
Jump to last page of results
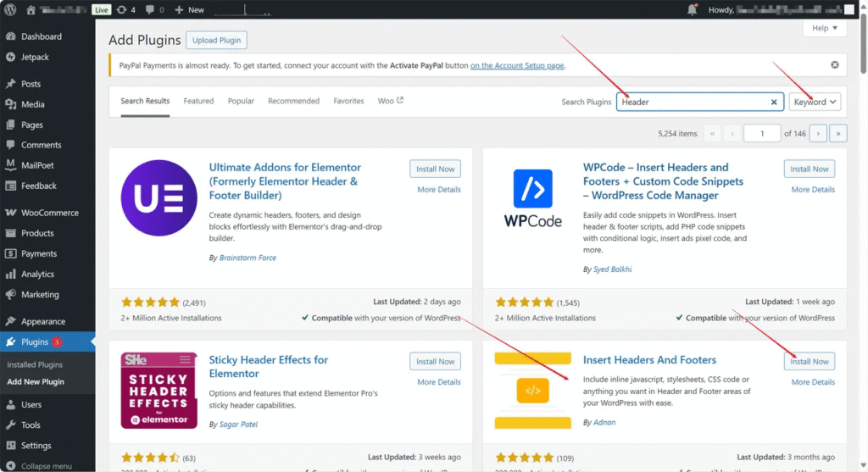[x=838, y=133]
